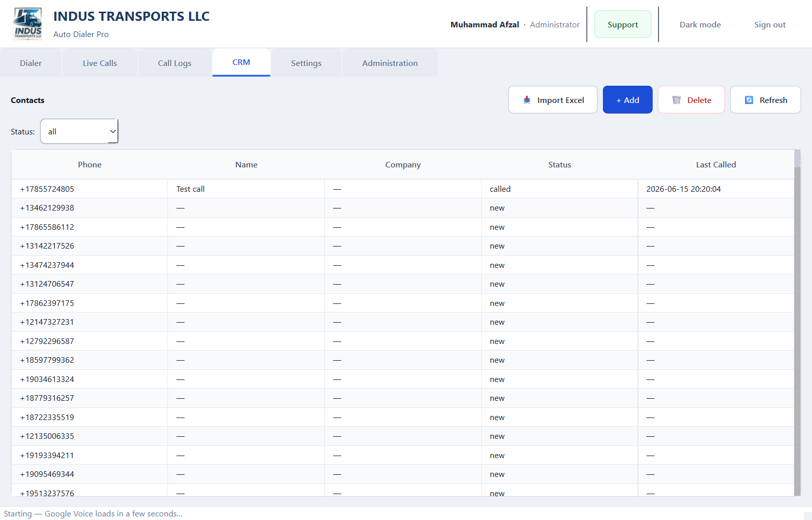
Task: Open the Administration tab
Action: 390,63
